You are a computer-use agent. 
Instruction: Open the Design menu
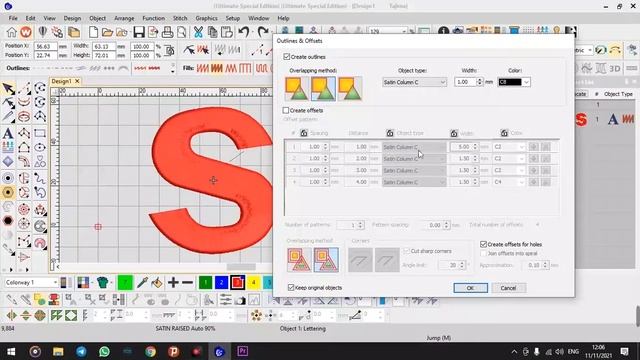tap(72, 18)
